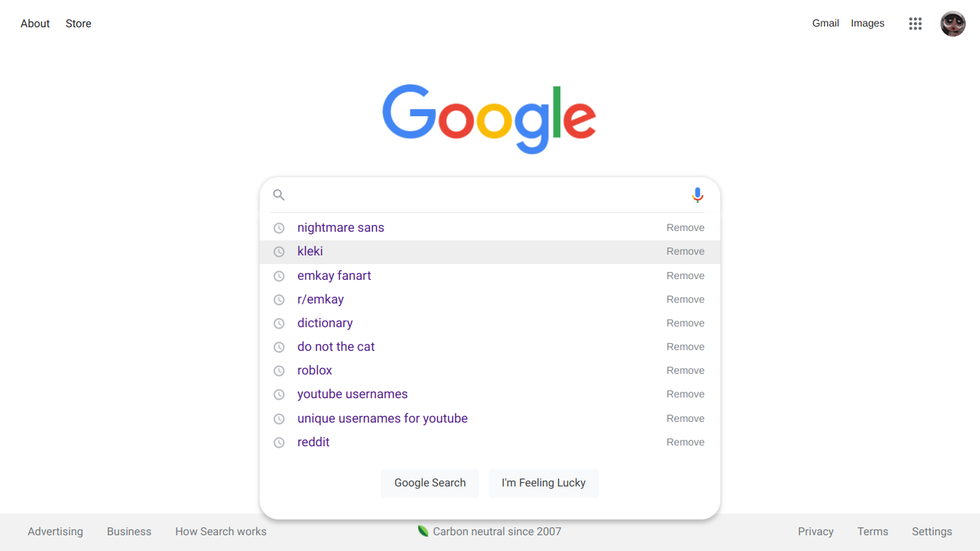Open the About page
Viewport: 980px width, 551px height.
34,23
